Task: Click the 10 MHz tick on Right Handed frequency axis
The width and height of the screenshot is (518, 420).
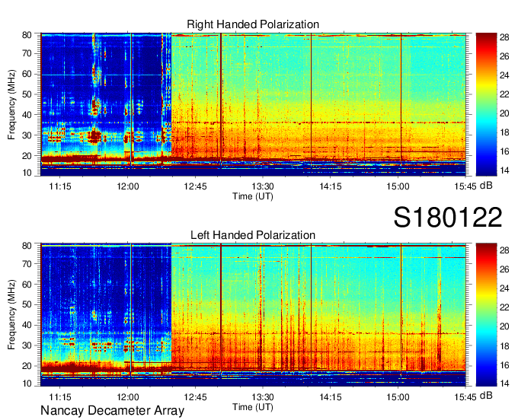Action: click(27, 173)
